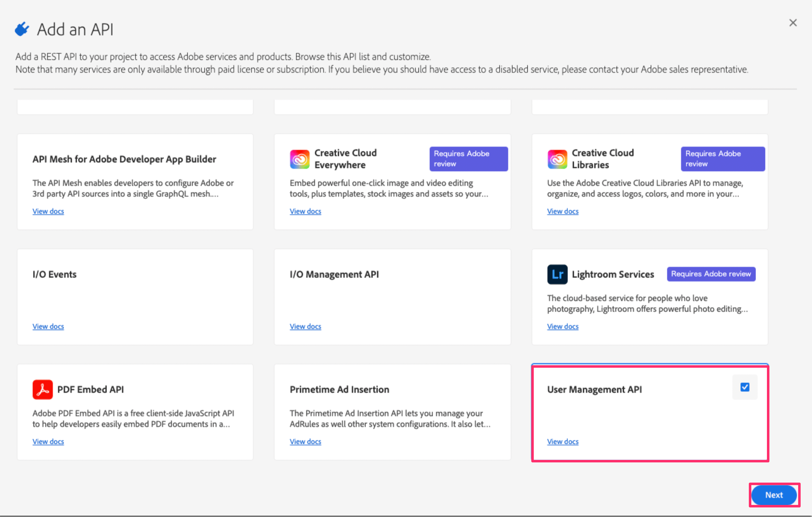Click Requires Adobe review badge on Lightroom Services
Screen dimensions: 812x517
pyautogui.click(x=711, y=274)
